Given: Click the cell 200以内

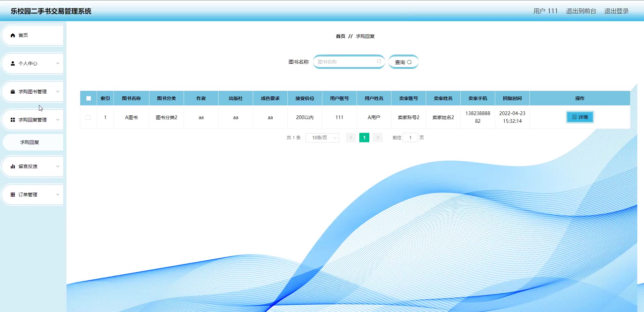Looking at the screenshot, I should coord(305,117).
